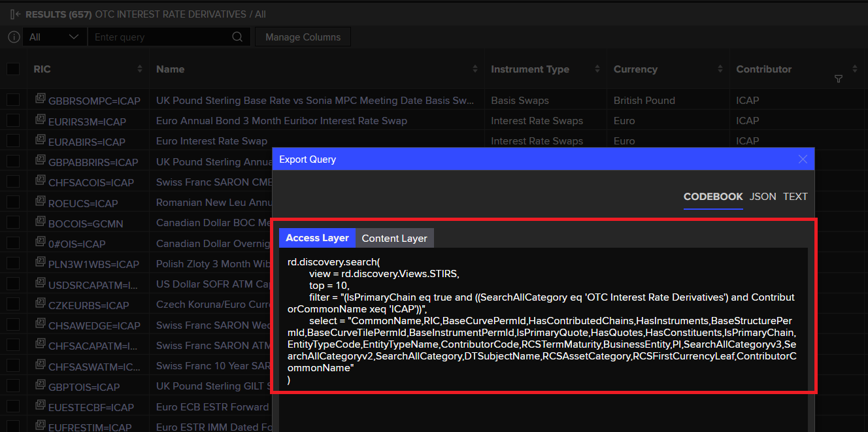Click 'Euro Annual Bond 3 Month Euribor' name cell
The image size is (868, 432).
[282, 120]
